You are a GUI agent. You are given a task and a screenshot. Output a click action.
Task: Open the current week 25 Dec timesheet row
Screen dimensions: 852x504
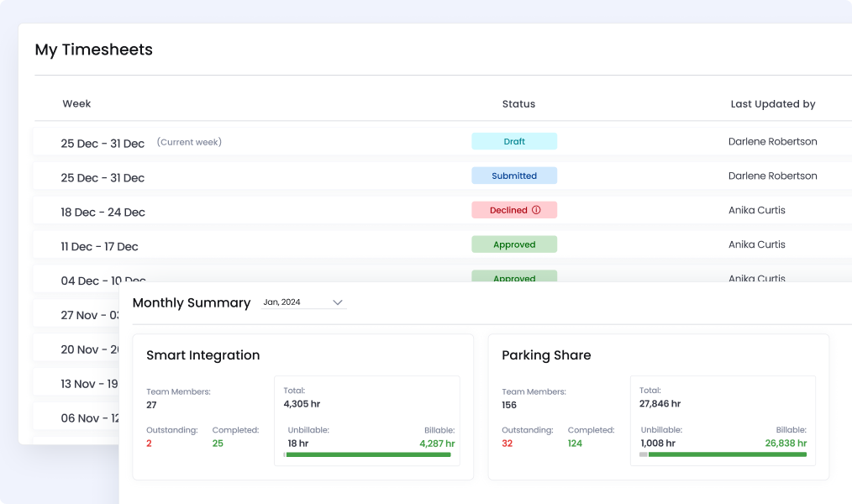[103, 144]
